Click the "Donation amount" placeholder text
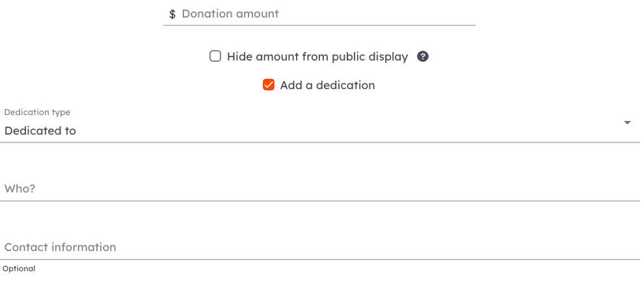The width and height of the screenshot is (644, 281). click(230, 14)
